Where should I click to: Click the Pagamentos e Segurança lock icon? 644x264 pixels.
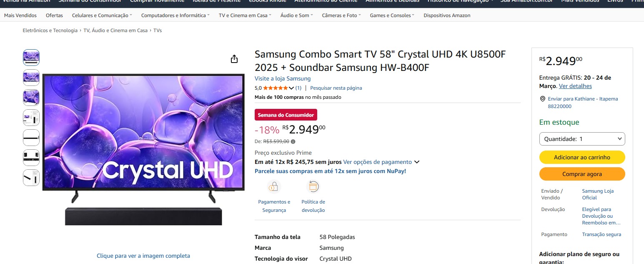click(274, 186)
